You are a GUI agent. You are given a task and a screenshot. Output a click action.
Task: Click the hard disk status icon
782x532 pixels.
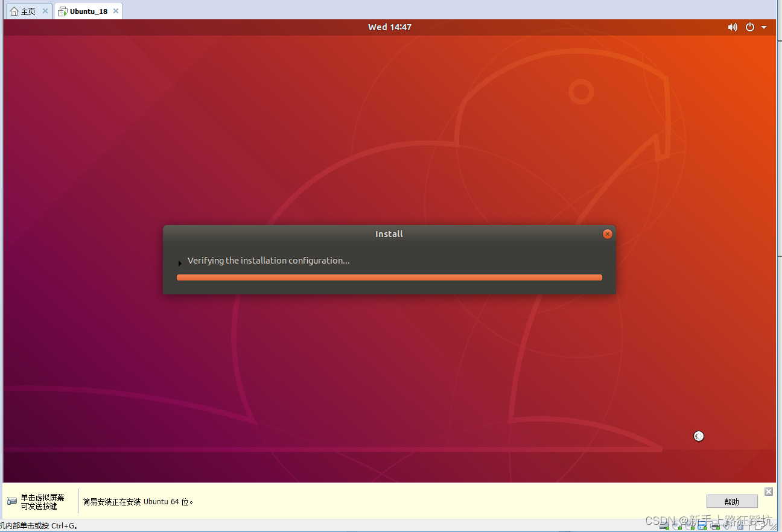664,527
